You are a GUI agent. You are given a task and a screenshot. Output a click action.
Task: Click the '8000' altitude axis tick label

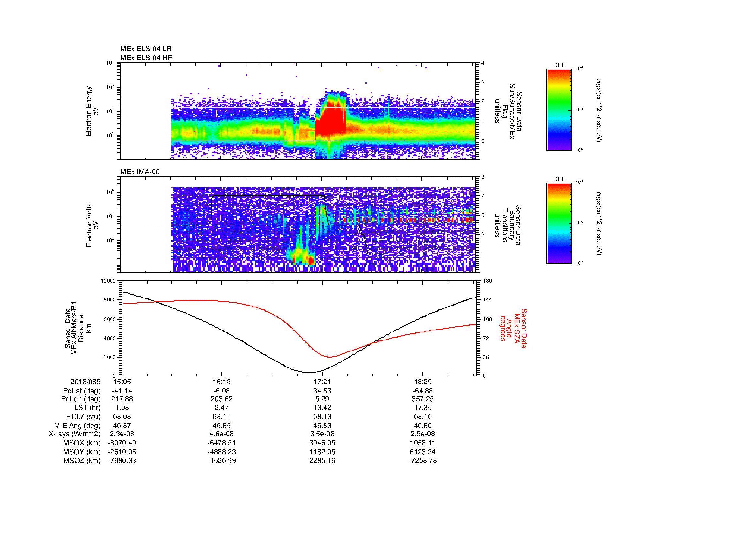[110, 300]
